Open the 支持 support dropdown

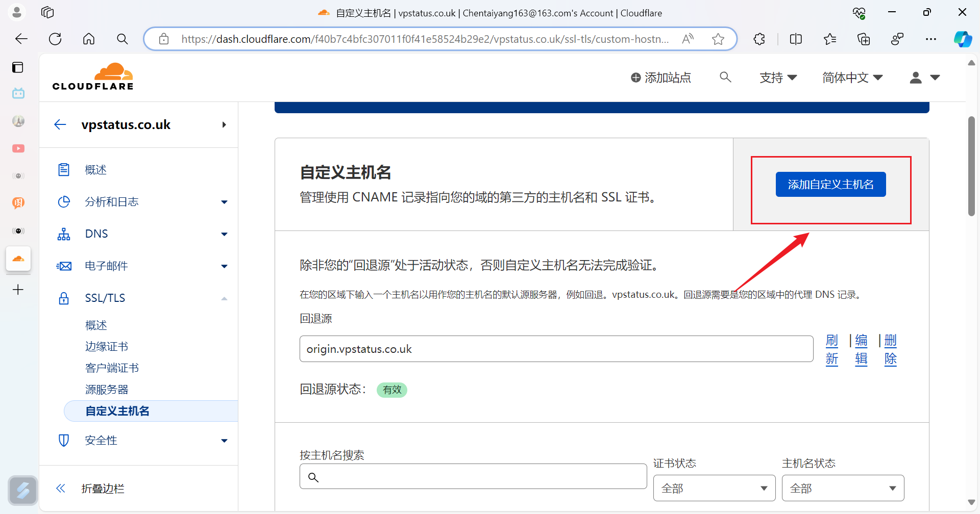coord(778,78)
